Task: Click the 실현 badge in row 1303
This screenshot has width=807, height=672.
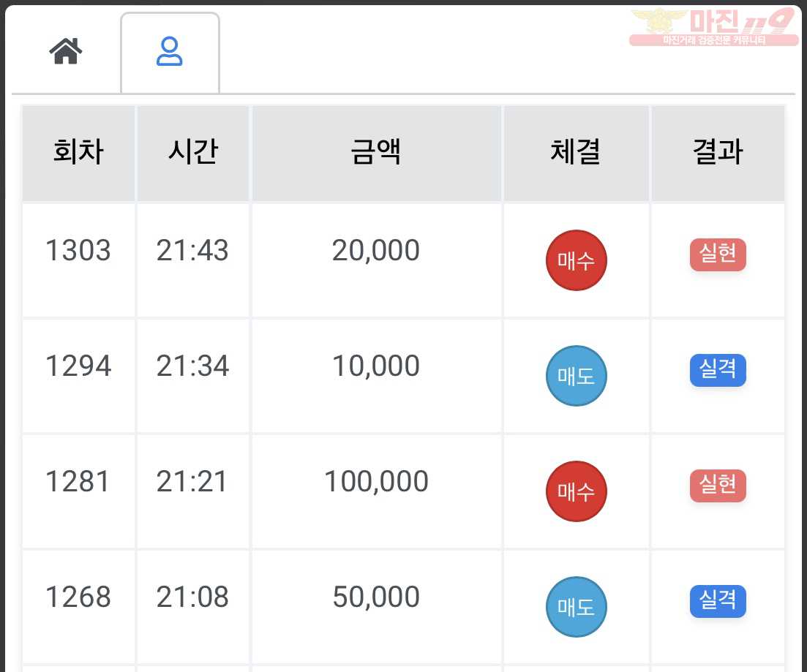Action: click(718, 254)
